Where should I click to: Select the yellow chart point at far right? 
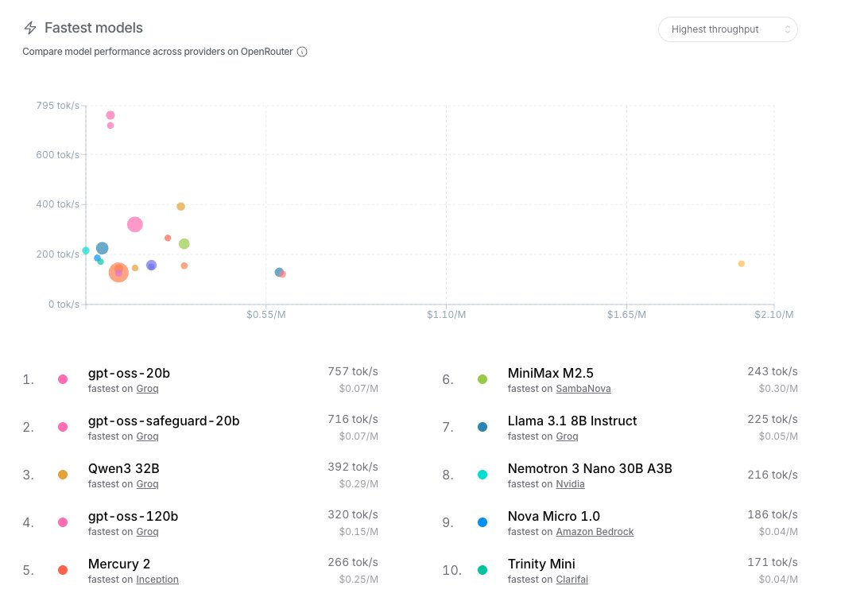(742, 263)
